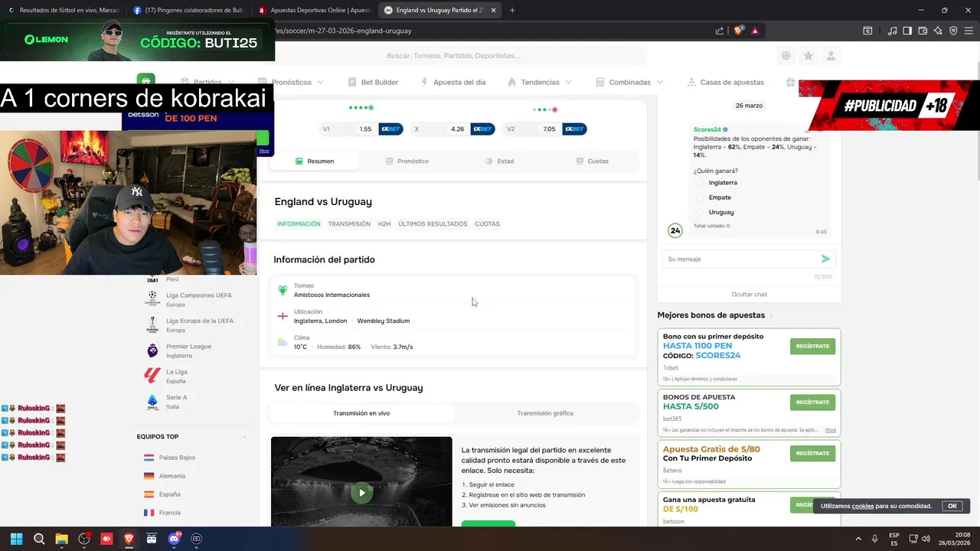Viewport: 980px width, 551px height.
Task: Click the Premier League logo in sidebar
Action: coord(152,350)
